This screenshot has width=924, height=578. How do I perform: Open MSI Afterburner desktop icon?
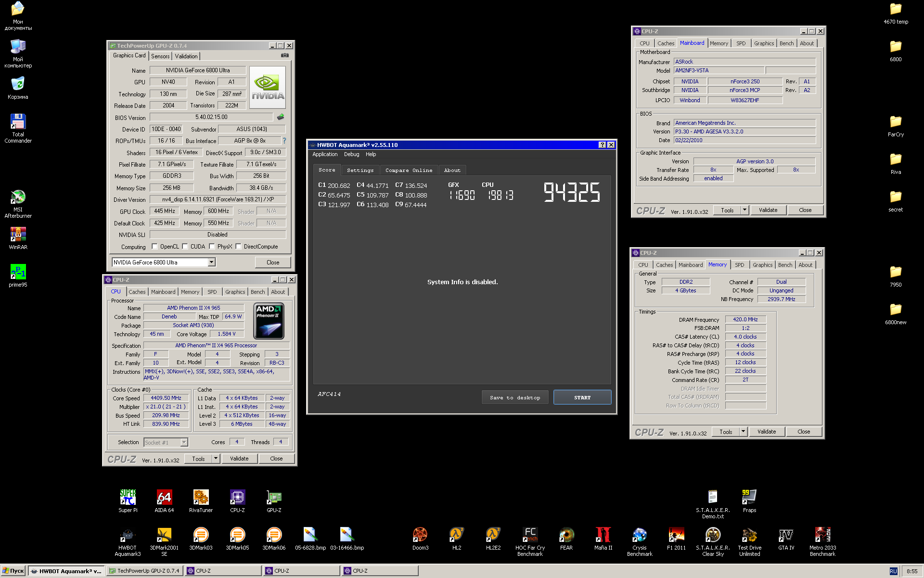18,204
